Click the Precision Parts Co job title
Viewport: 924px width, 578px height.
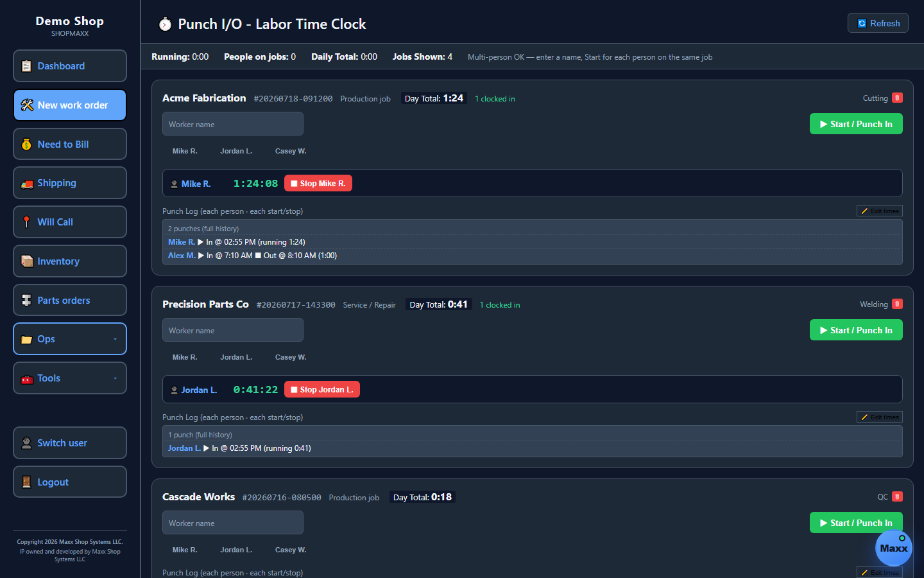[x=205, y=304]
